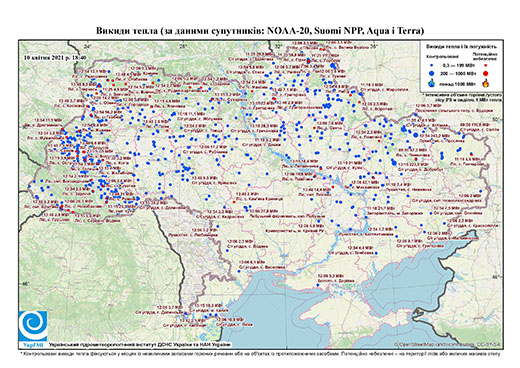Click the small red dot legend symbol
This screenshot has height=368, width=520.
[x=486, y=66]
